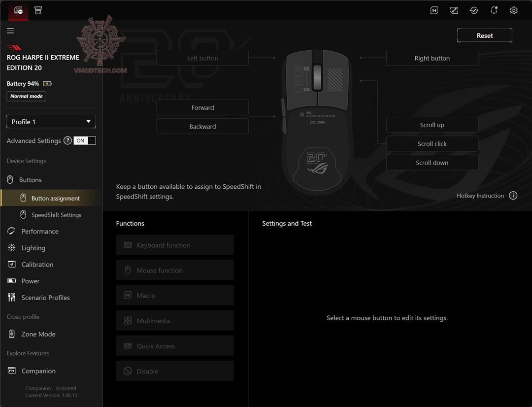This screenshot has height=407, width=532.
Task: Select the Right button assignment box
Action: 432,58
